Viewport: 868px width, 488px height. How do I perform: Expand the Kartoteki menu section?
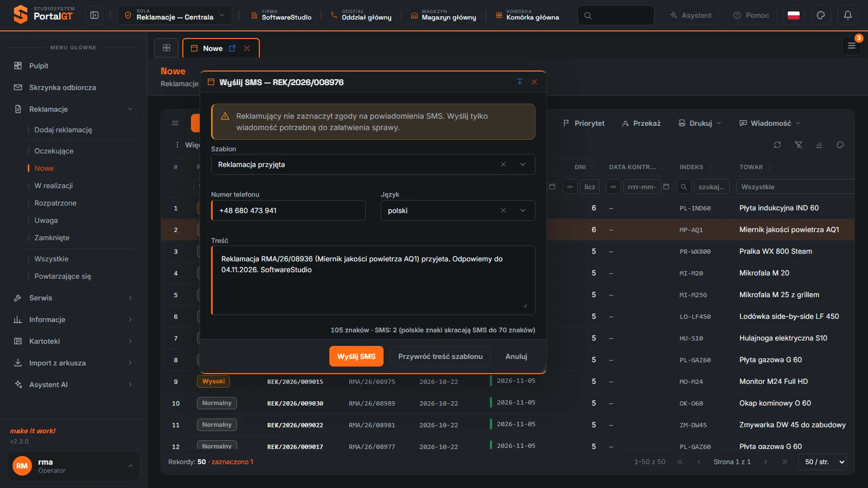(73, 341)
